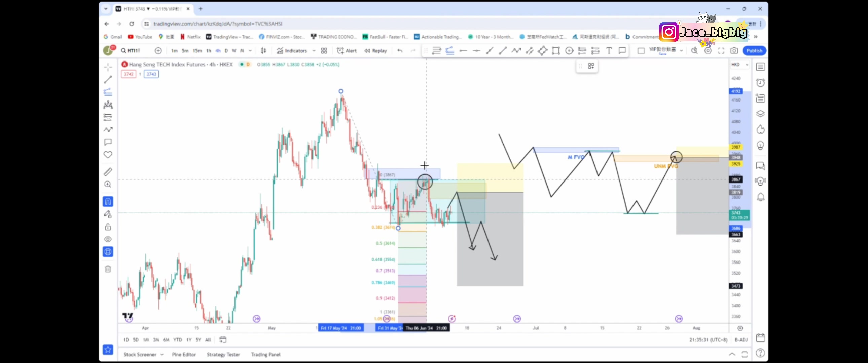Select the trend line tool in left sidebar
This screenshot has width=868, height=363.
click(108, 79)
